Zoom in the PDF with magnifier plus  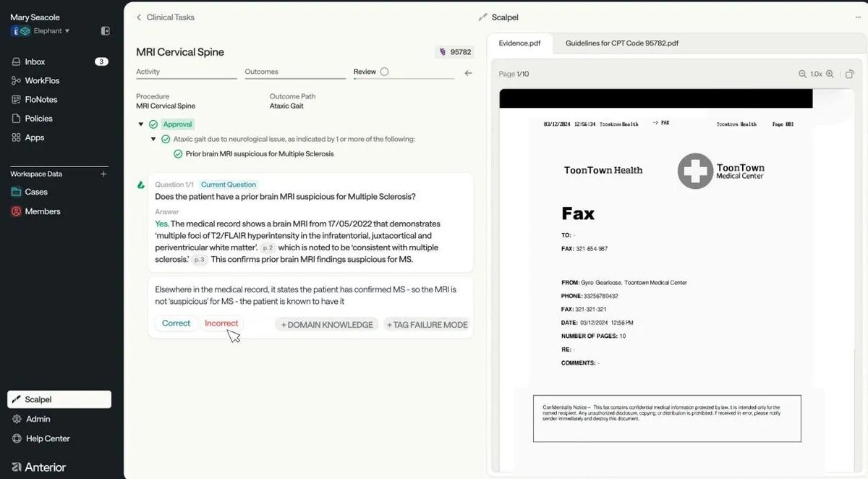pos(830,74)
